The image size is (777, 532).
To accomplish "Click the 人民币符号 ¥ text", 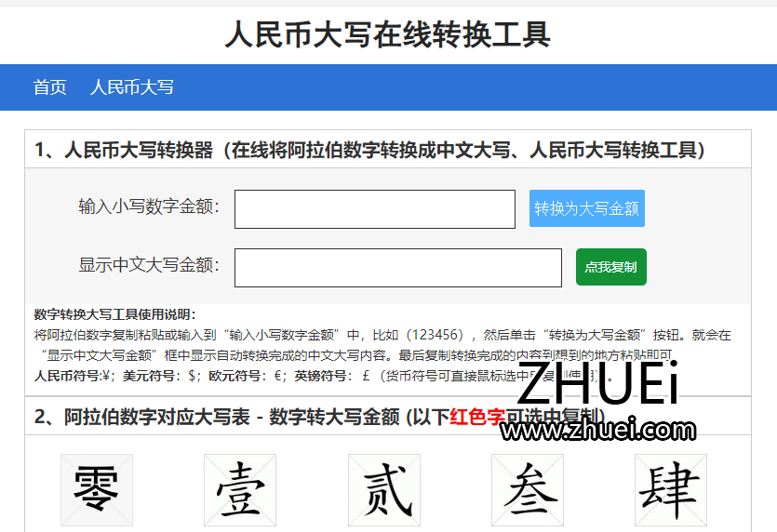I will pos(73,376).
